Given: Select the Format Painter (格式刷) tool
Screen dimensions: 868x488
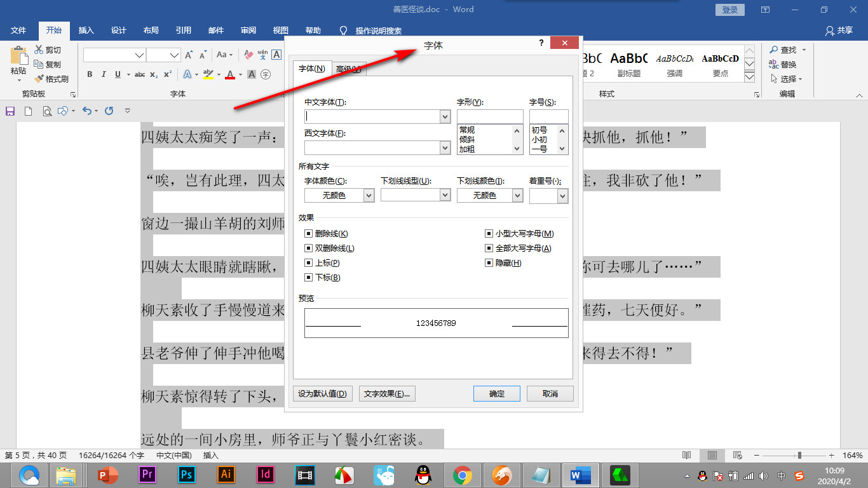Looking at the screenshot, I should click(x=51, y=79).
